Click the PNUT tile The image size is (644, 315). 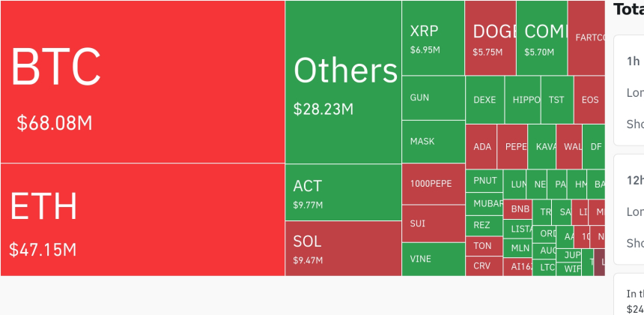pos(484,181)
